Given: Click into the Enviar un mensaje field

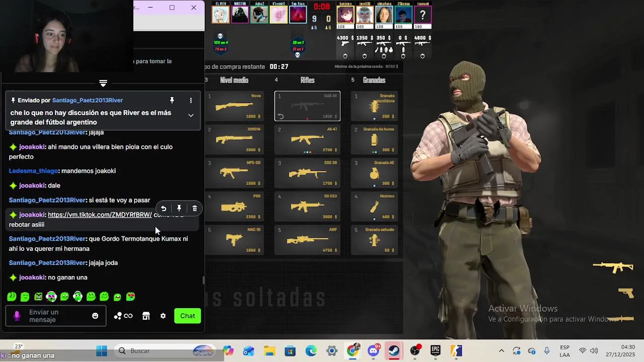Looking at the screenshot, I should (x=55, y=316).
